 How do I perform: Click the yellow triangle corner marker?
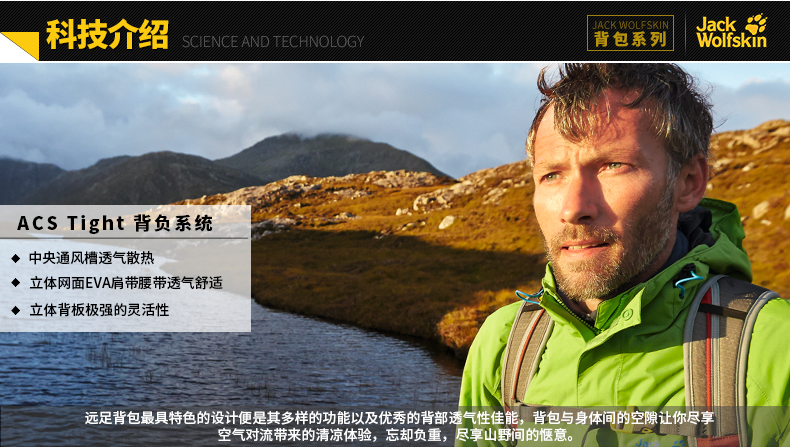(19, 46)
